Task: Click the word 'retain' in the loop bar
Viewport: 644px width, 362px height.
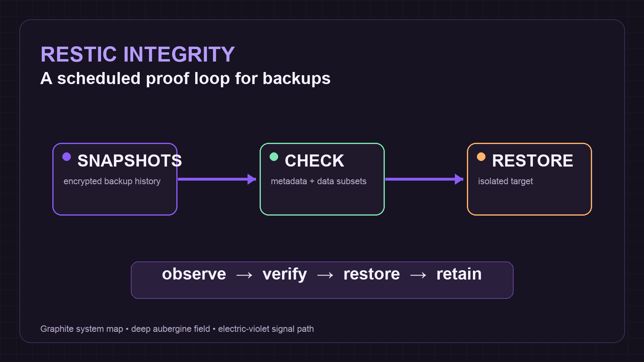Action: click(459, 274)
